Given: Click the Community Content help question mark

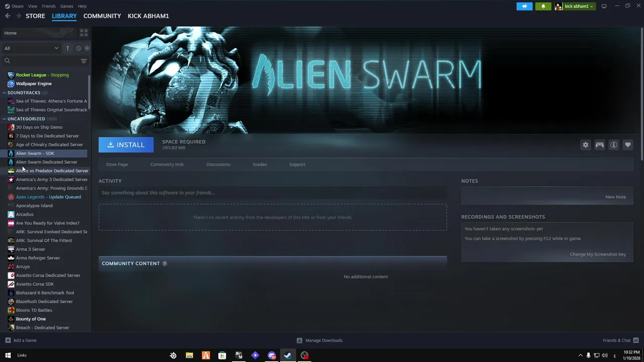Looking at the screenshot, I should pos(165,263).
